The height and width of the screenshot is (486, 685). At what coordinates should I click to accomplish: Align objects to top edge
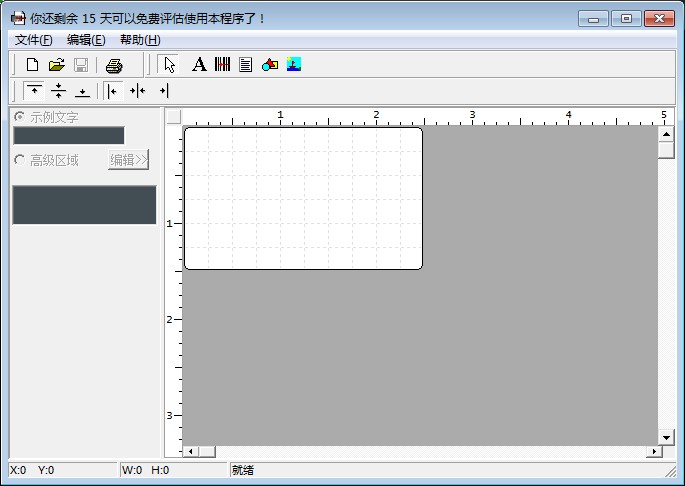click(34, 91)
